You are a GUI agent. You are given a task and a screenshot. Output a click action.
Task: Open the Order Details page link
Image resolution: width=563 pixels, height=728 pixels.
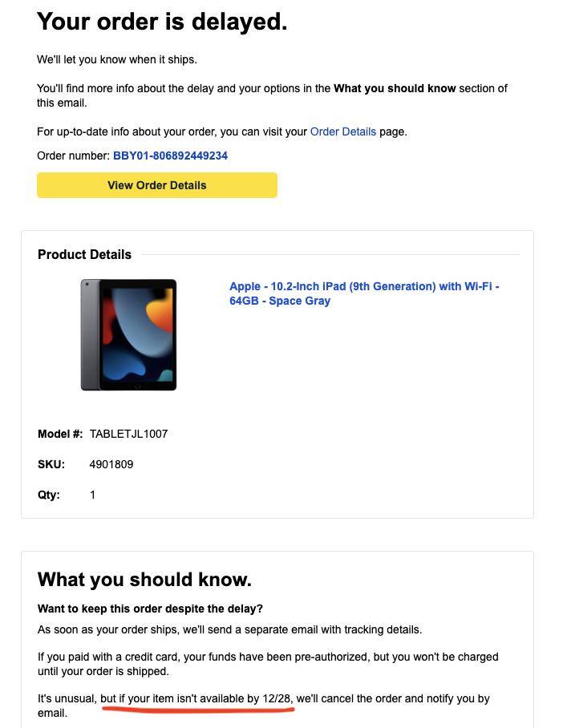pyautogui.click(x=342, y=131)
